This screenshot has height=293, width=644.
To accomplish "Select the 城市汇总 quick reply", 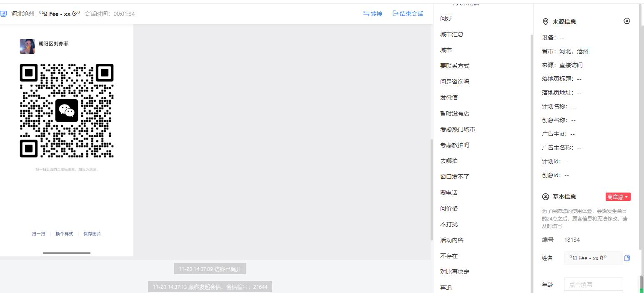I will (452, 34).
